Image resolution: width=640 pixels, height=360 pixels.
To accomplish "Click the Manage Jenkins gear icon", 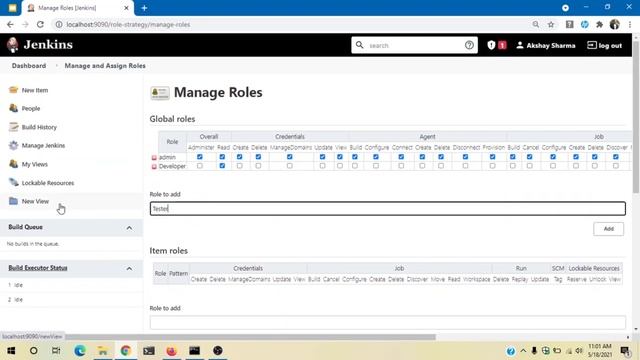I will [x=13, y=145].
